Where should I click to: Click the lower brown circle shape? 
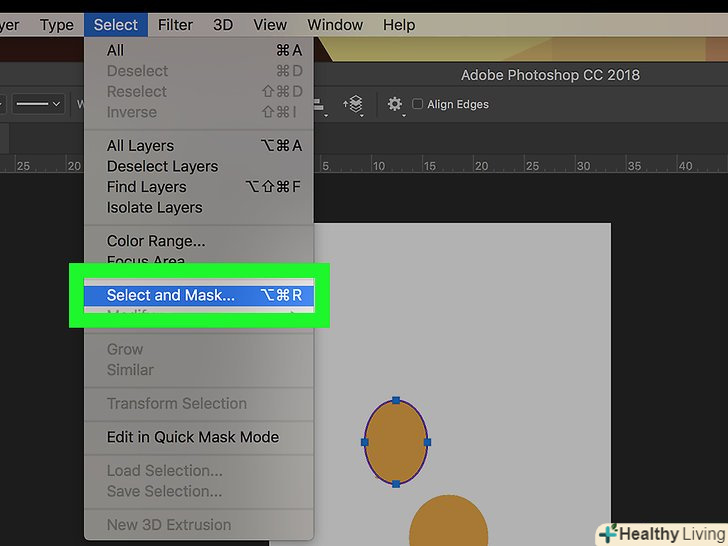[x=448, y=521]
